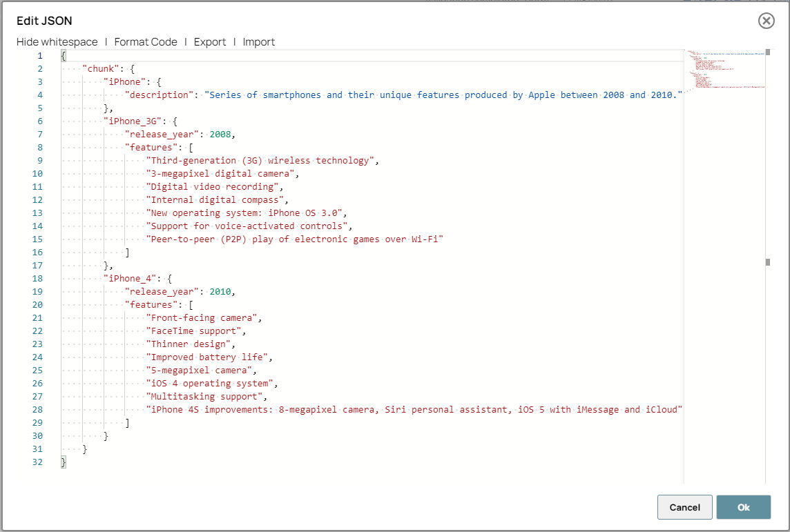Screen dimensions: 790x532
Task: Close the Edit JSON dialog
Action: [766, 21]
